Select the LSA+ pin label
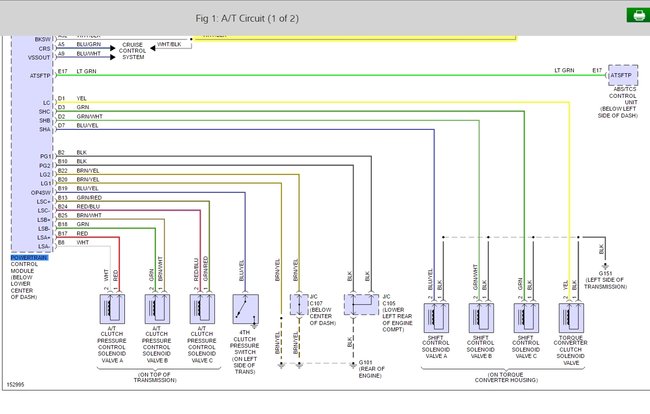This screenshot has height=414, width=650. coord(44,237)
